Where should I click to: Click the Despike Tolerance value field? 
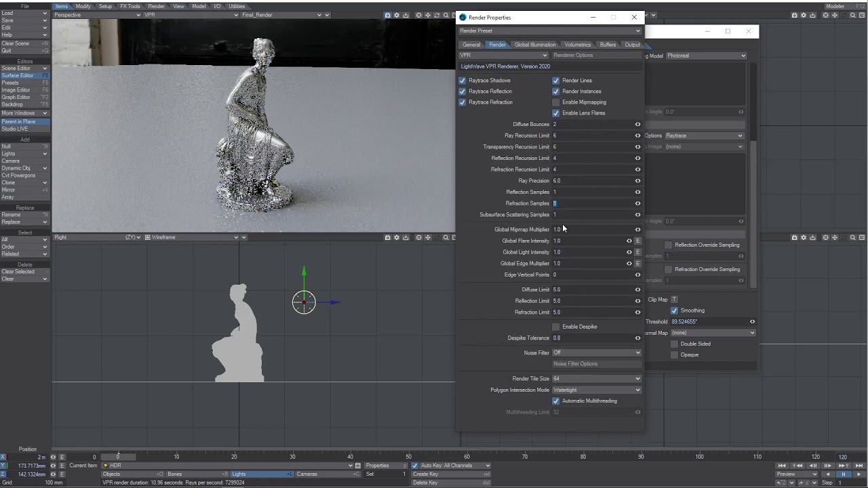click(591, 338)
